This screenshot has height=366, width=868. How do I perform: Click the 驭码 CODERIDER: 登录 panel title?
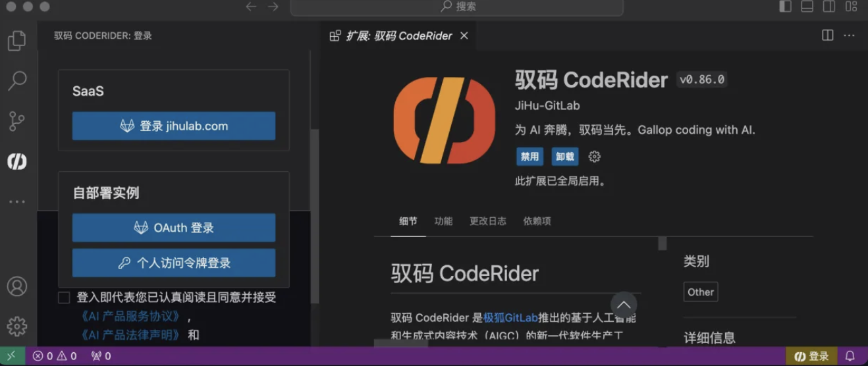[x=103, y=36]
